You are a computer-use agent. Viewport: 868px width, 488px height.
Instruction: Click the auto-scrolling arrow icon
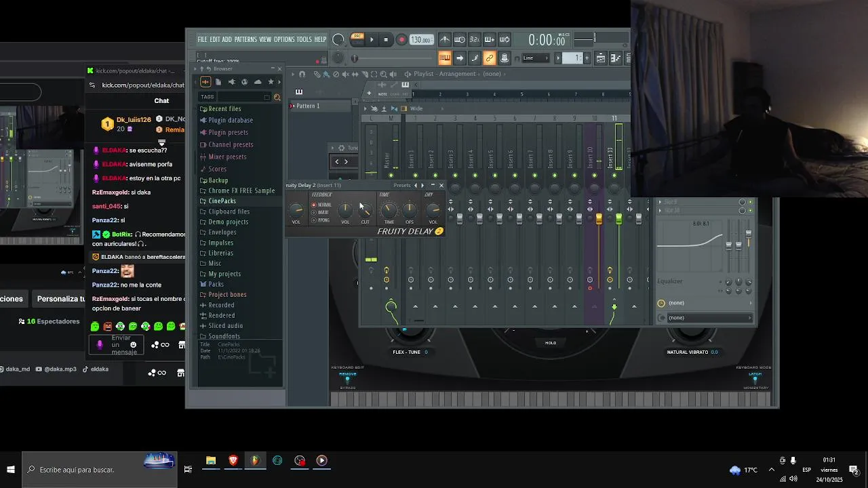click(x=460, y=58)
